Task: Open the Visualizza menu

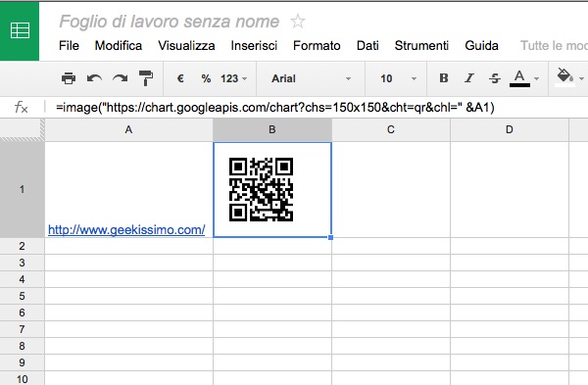Action: (x=186, y=45)
